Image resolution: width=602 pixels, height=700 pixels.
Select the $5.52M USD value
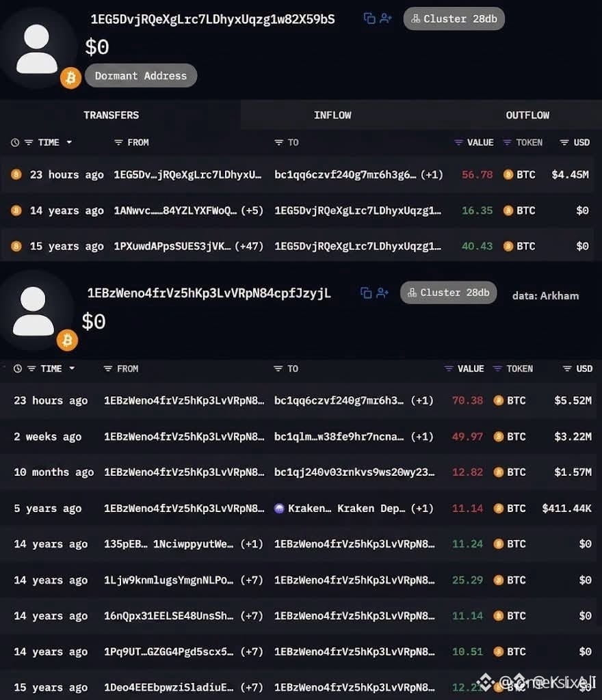tap(573, 401)
